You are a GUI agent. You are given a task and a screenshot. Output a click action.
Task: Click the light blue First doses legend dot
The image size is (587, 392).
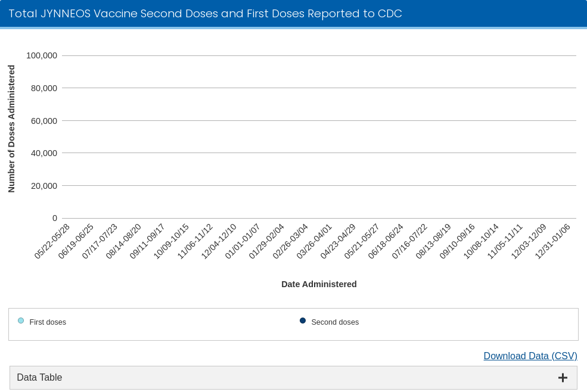click(21, 321)
